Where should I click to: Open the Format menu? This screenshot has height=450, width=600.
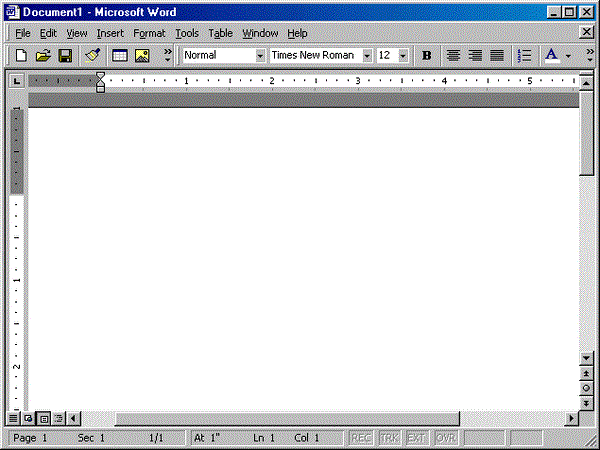click(149, 34)
